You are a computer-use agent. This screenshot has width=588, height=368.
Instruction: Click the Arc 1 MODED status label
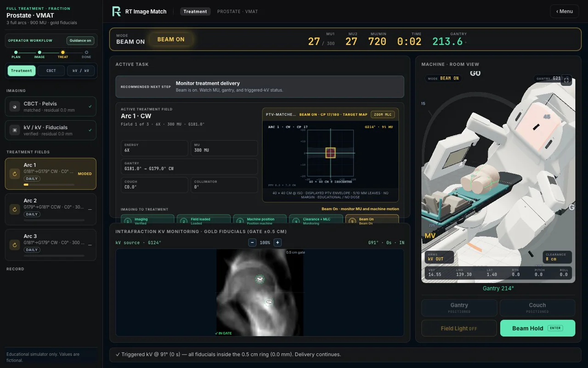pyautogui.click(x=85, y=174)
